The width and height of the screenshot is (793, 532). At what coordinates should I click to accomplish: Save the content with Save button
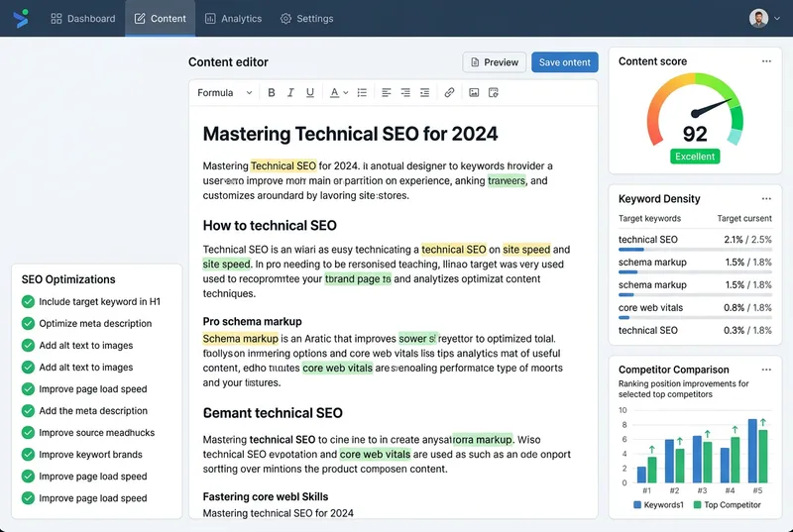pos(564,62)
